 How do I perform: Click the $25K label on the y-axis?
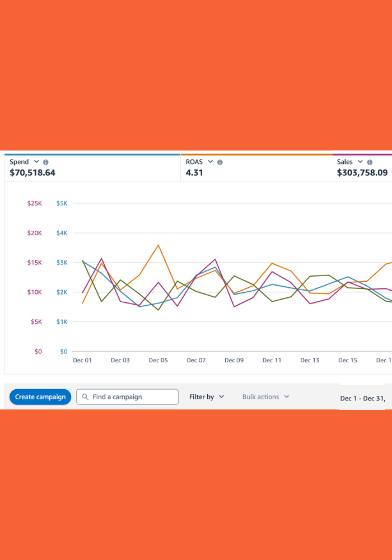tap(35, 203)
